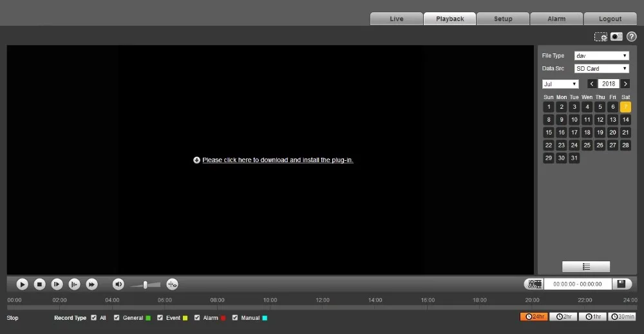
Task: Save the clip with the floppy disk icon
Action: 621,284
